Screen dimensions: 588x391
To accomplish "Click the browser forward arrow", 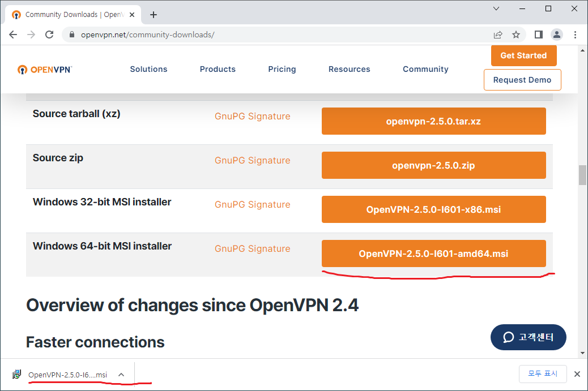I will coord(31,35).
